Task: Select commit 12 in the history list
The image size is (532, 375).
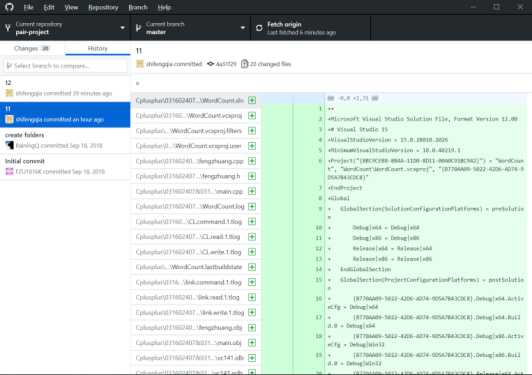Action: (65, 88)
